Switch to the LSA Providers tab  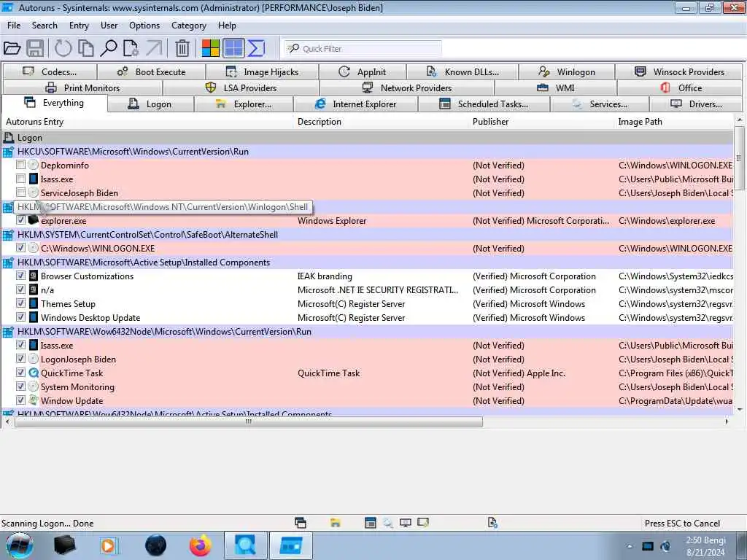coord(241,87)
